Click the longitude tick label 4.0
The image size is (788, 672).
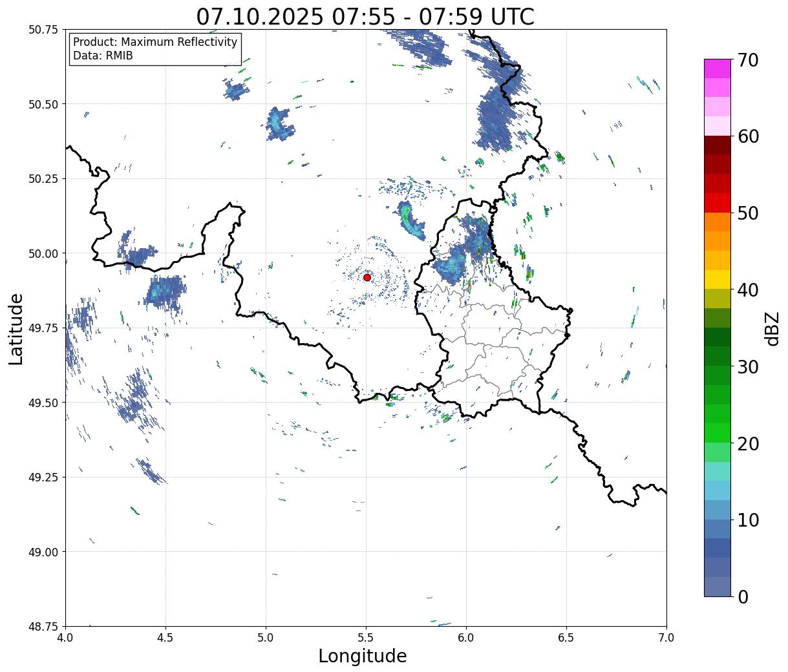point(65,637)
